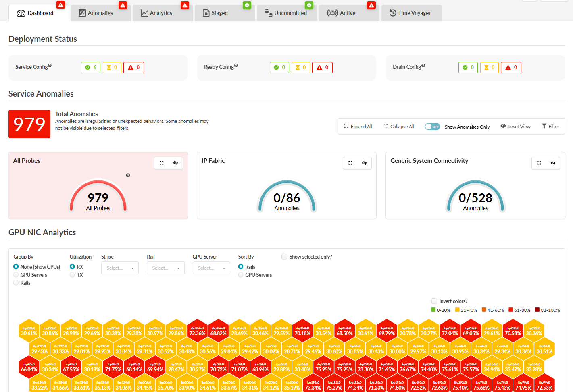Group by Rails
Viewport: 573px width, 392px height.
coord(16,283)
